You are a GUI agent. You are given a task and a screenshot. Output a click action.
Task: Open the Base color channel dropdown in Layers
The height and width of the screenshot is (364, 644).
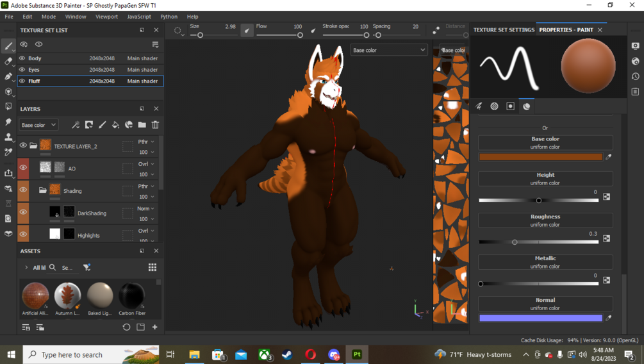tap(38, 125)
